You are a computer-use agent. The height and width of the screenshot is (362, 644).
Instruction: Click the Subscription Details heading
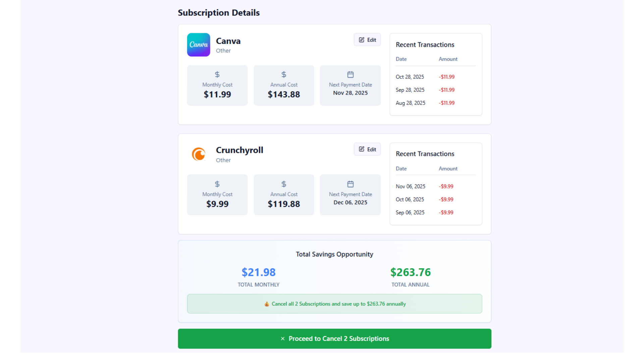coord(219,13)
